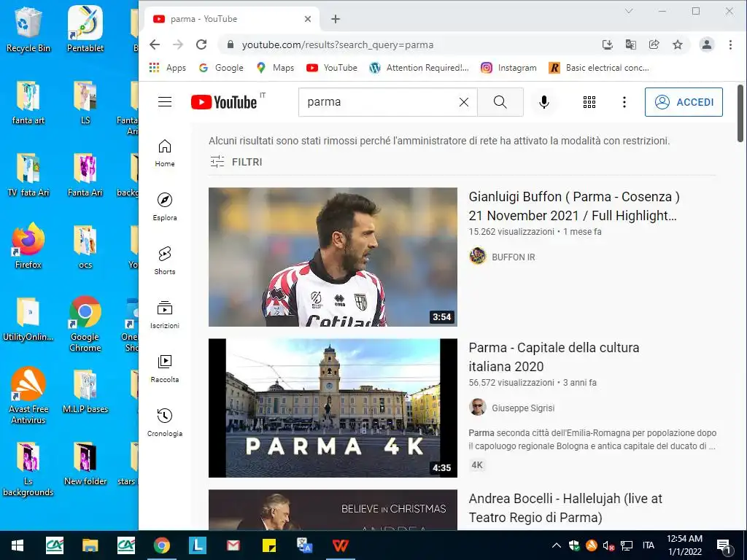Reload the page in Chrome

click(x=201, y=44)
